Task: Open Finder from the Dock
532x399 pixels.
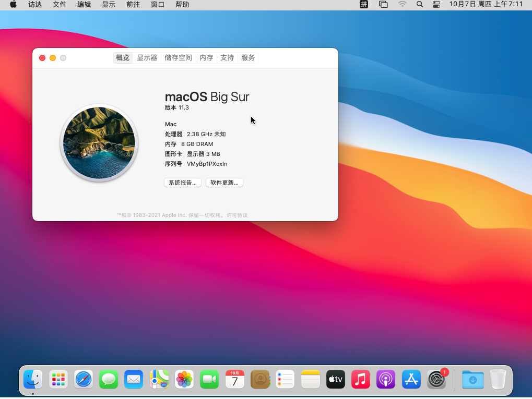Action: point(33,379)
